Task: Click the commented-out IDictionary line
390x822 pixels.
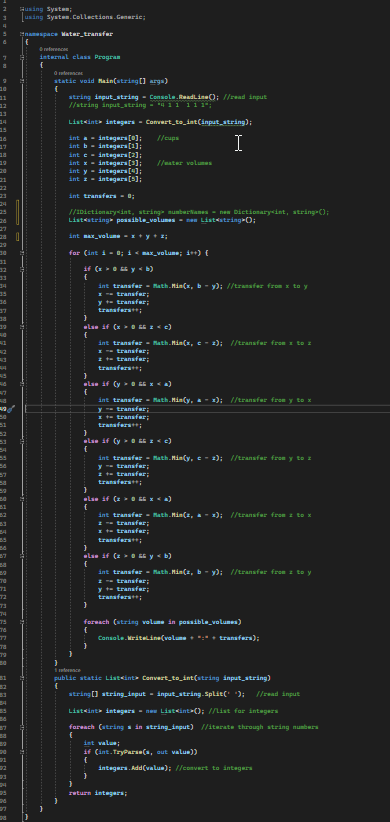Action: pyautogui.click(x=199, y=212)
